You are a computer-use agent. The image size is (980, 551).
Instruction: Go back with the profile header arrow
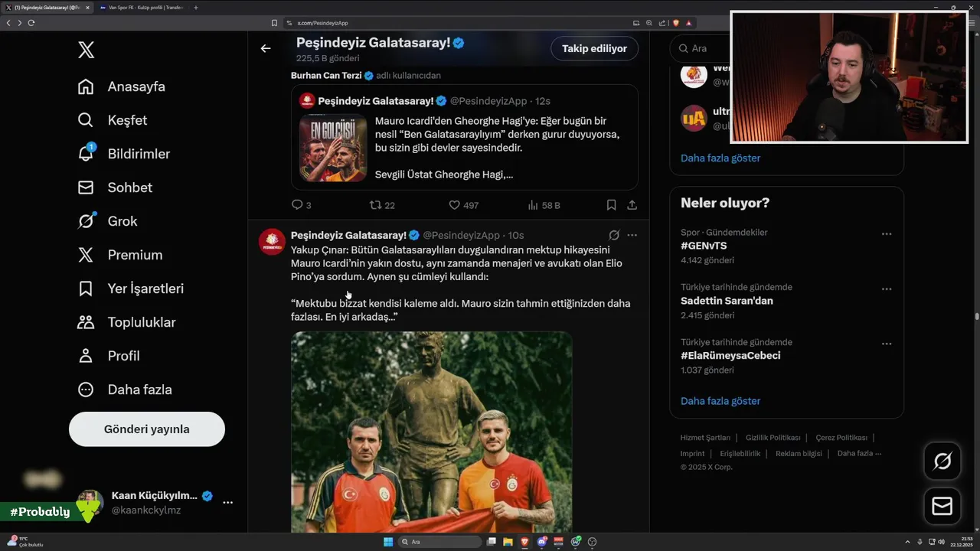pos(266,48)
